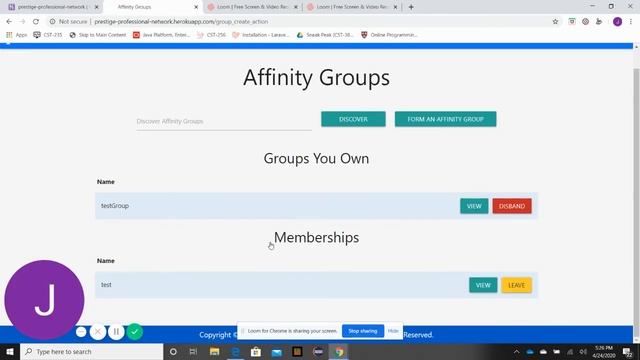Pause the Loom recording
The image size is (640, 360).
tap(116, 332)
